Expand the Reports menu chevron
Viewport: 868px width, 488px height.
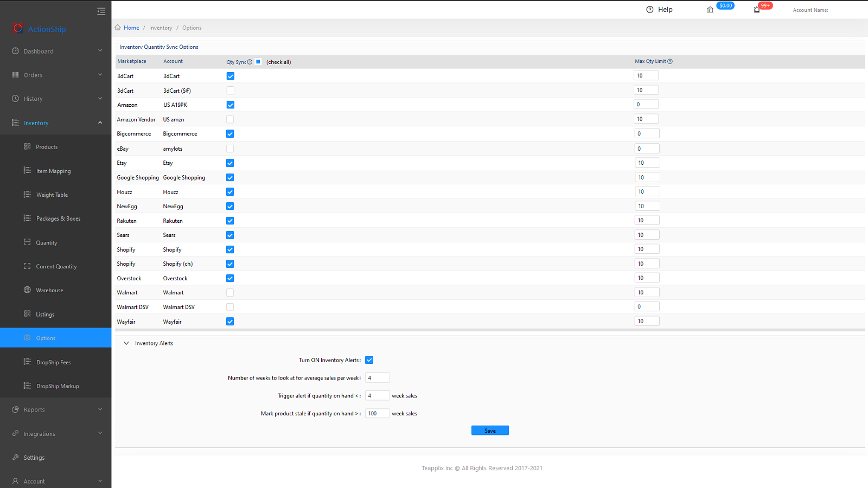point(100,409)
